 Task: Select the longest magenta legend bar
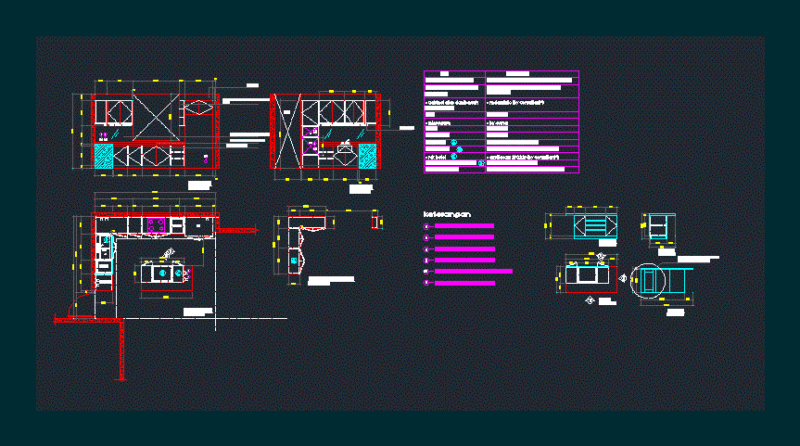point(473,271)
